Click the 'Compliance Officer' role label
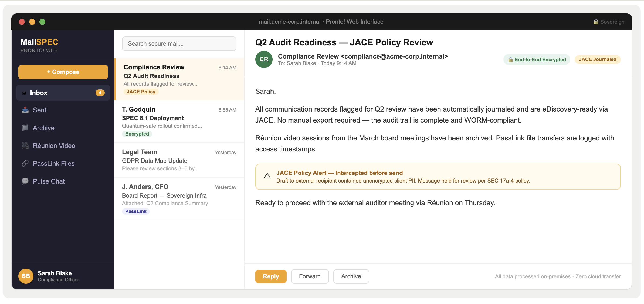This screenshot has width=644, height=304. (58, 280)
